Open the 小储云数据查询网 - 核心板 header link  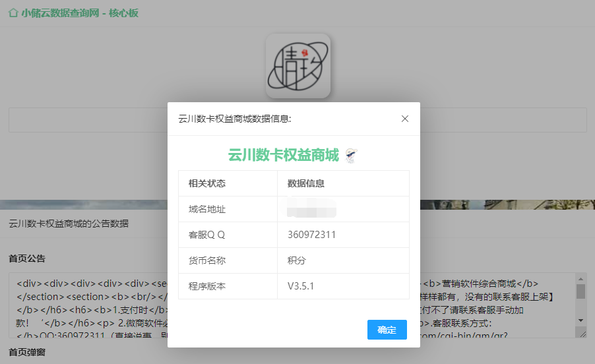click(x=80, y=13)
